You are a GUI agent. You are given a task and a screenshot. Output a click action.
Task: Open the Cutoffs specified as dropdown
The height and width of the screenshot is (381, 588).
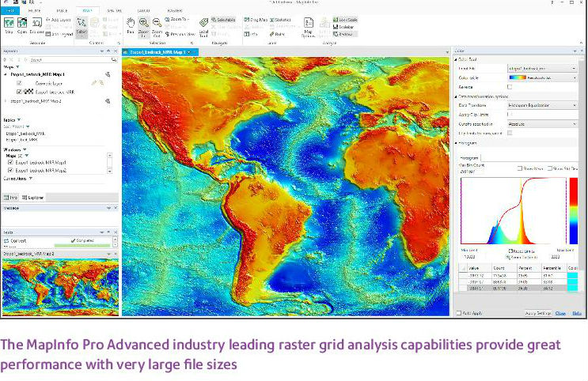(542, 124)
